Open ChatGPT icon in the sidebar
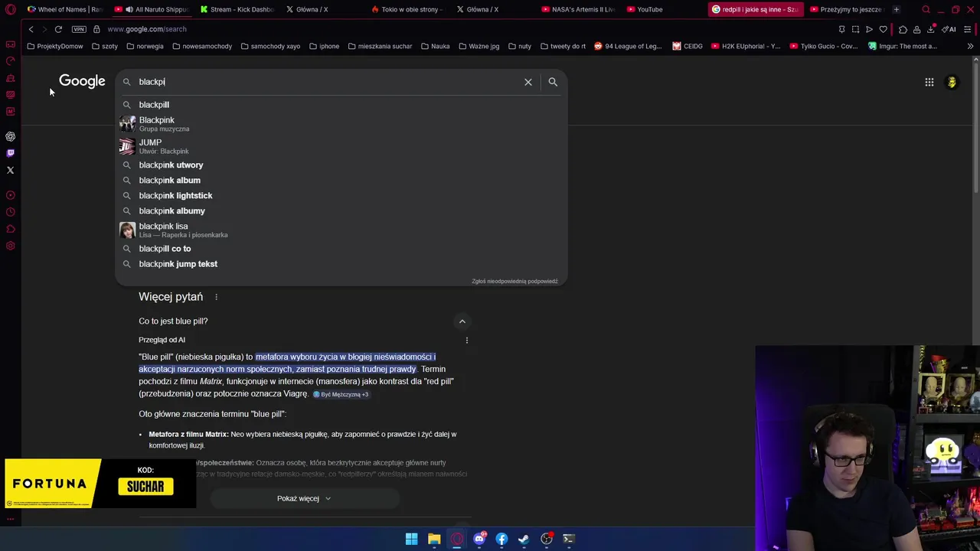The image size is (980, 551). pyautogui.click(x=10, y=136)
